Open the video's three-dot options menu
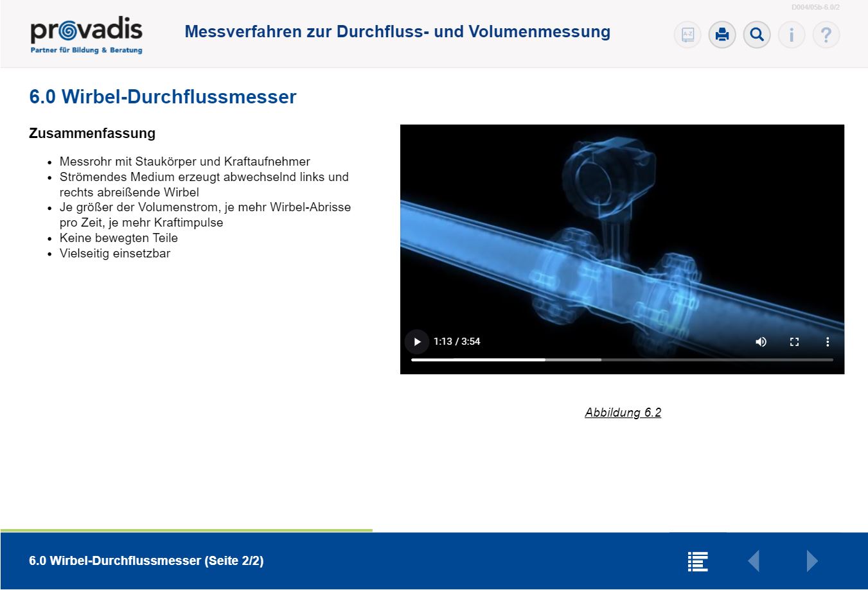This screenshot has height=590, width=868. [x=828, y=342]
